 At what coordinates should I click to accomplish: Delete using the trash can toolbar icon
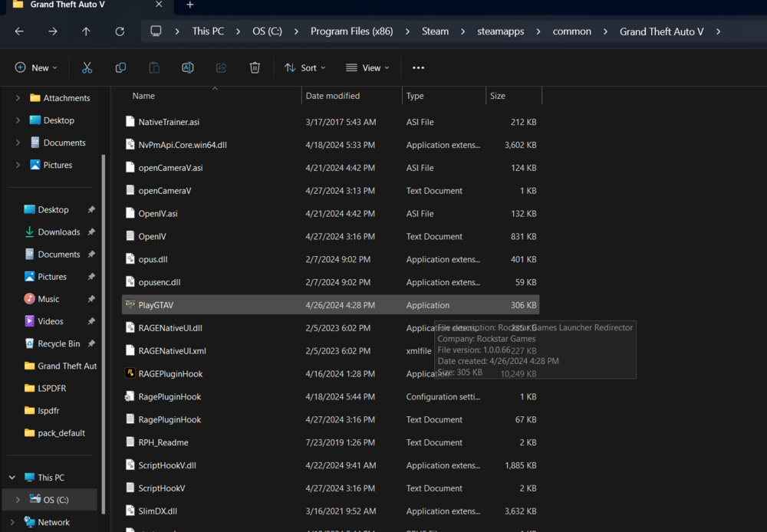255,67
